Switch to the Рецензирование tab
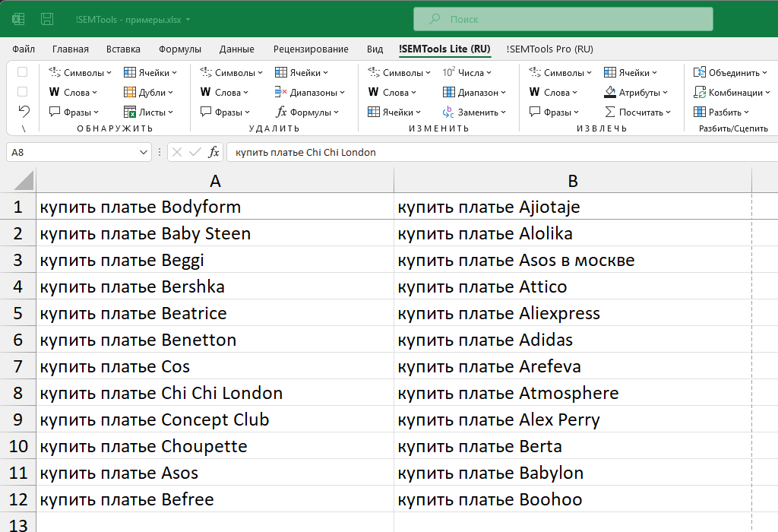 pyautogui.click(x=311, y=49)
